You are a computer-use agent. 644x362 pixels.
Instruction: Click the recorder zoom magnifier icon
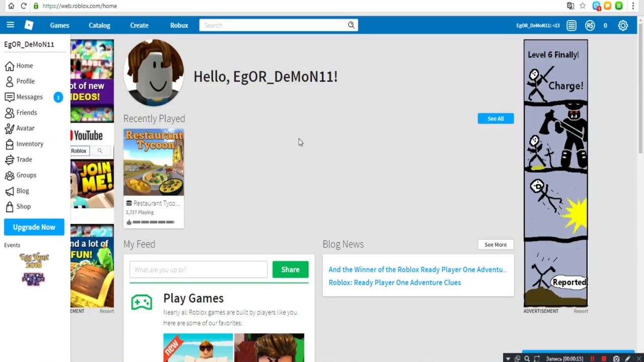(x=527, y=358)
